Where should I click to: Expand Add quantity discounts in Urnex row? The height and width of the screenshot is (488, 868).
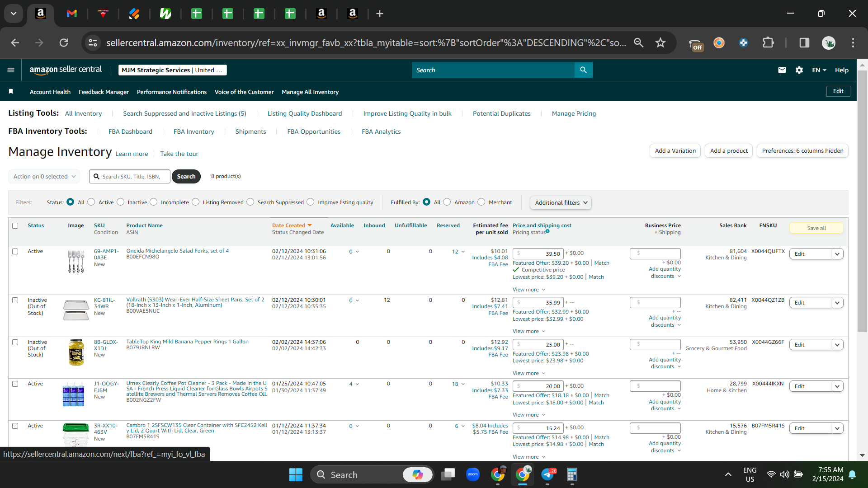coord(665,405)
